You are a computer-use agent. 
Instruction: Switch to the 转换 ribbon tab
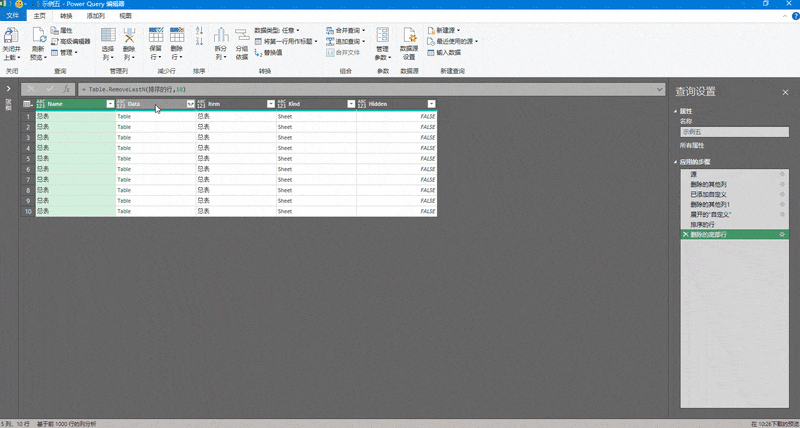(66, 16)
